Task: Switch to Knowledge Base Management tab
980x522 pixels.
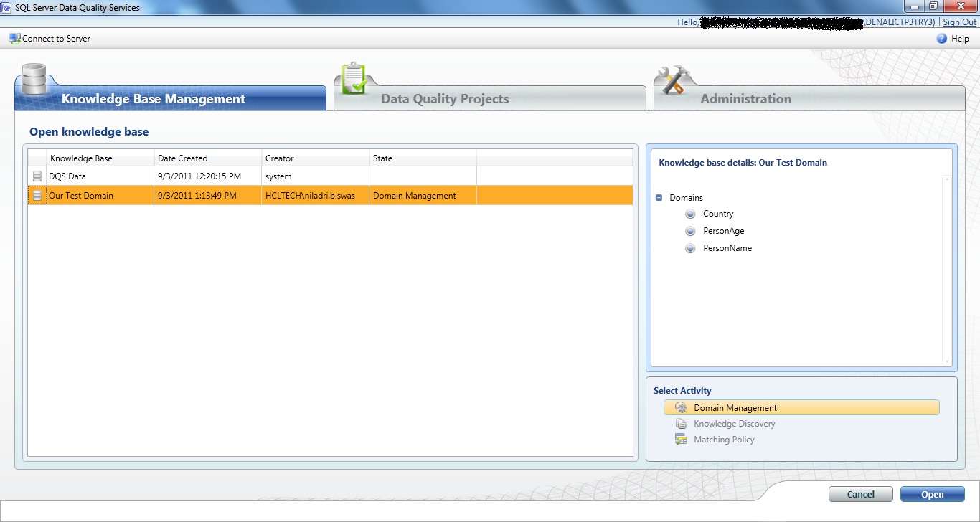Action: pos(171,98)
